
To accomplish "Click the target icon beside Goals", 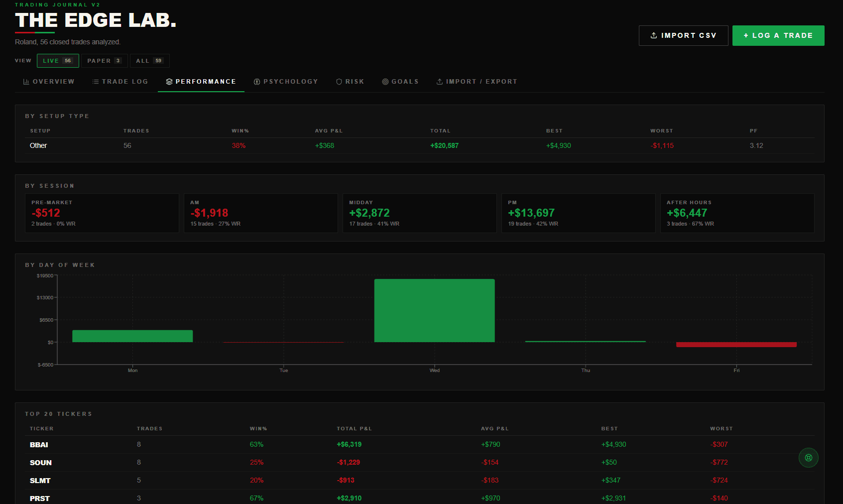I will [385, 82].
